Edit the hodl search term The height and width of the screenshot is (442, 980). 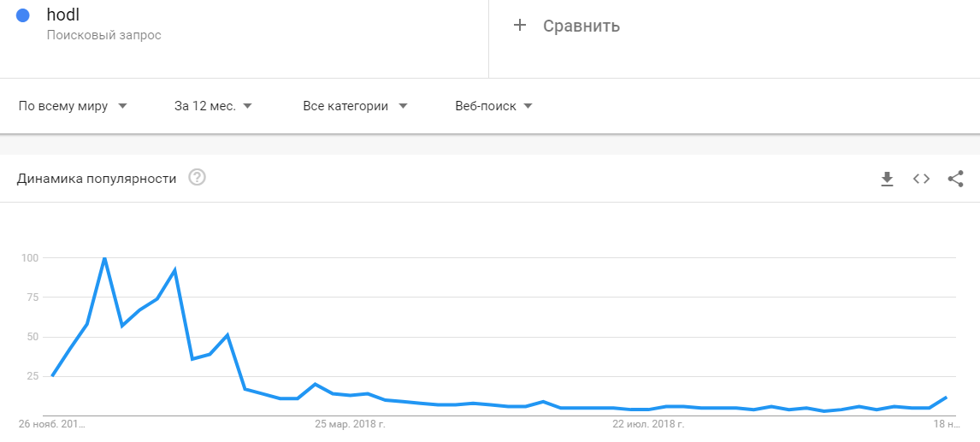(x=63, y=15)
